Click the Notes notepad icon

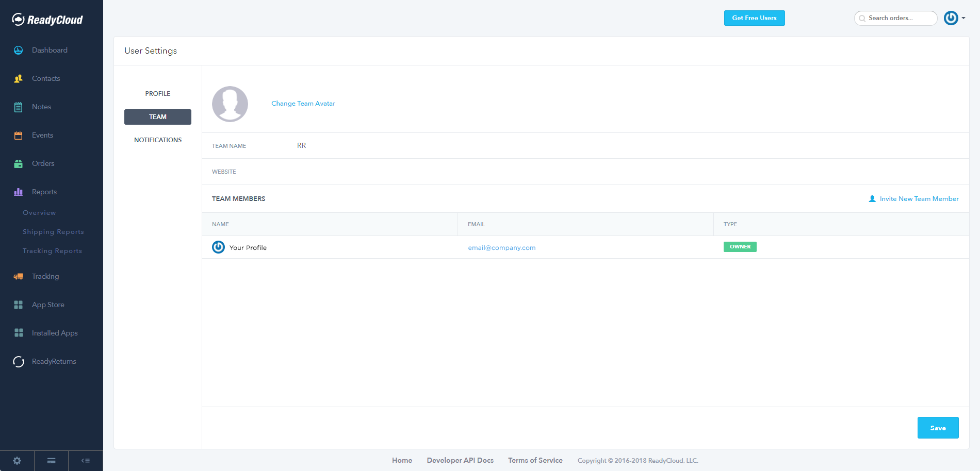coord(19,107)
